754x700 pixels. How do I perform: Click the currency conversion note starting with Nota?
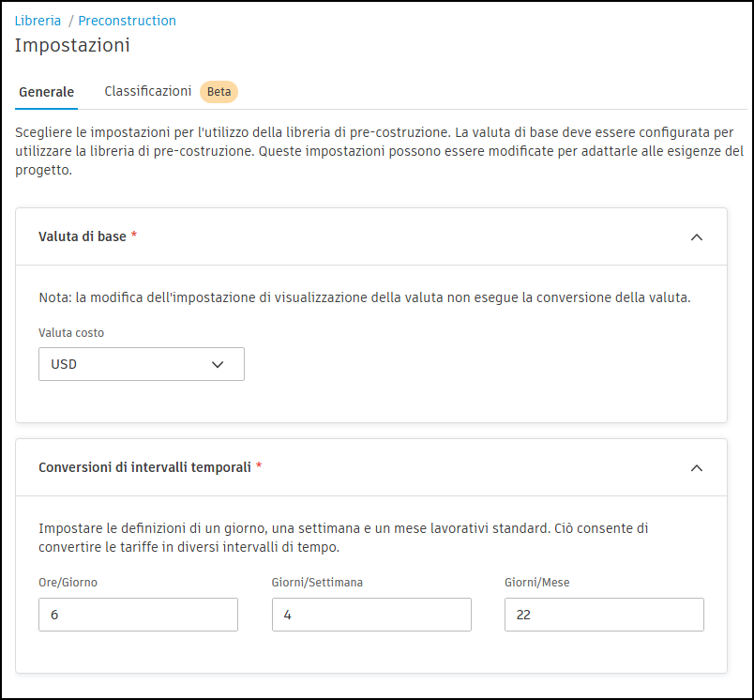[364, 297]
